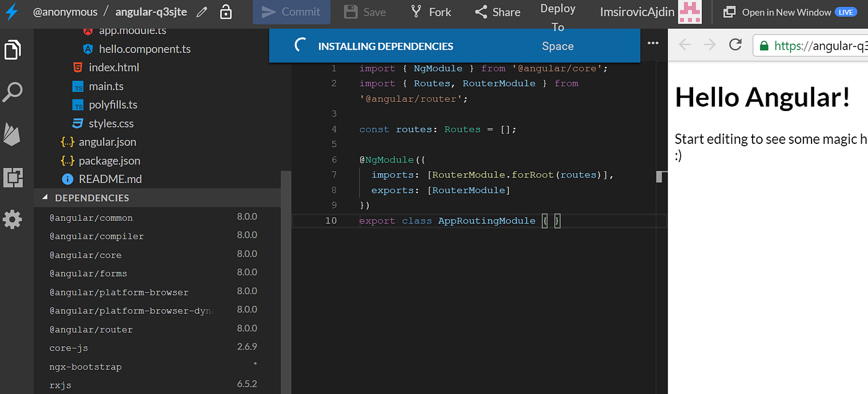
Task: Open the Firebase deployment panel
Action: tap(13, 135)
